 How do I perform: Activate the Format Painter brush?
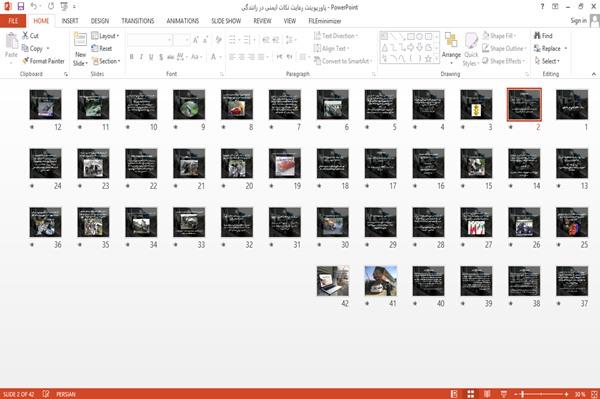click(26, 61)
